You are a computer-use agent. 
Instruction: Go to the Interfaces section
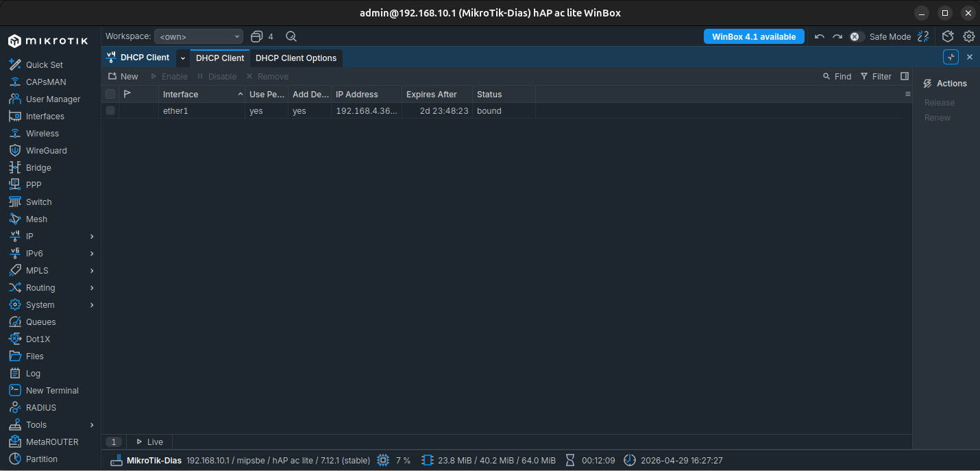coord(45,116)
